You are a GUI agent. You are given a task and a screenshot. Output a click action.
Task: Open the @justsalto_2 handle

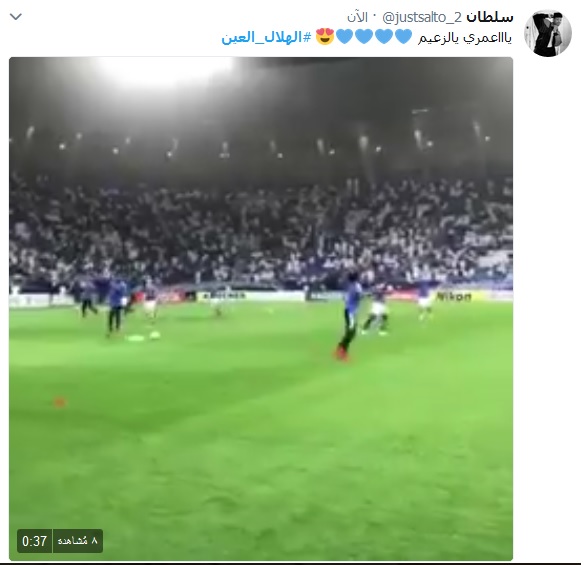coord(422,17)
